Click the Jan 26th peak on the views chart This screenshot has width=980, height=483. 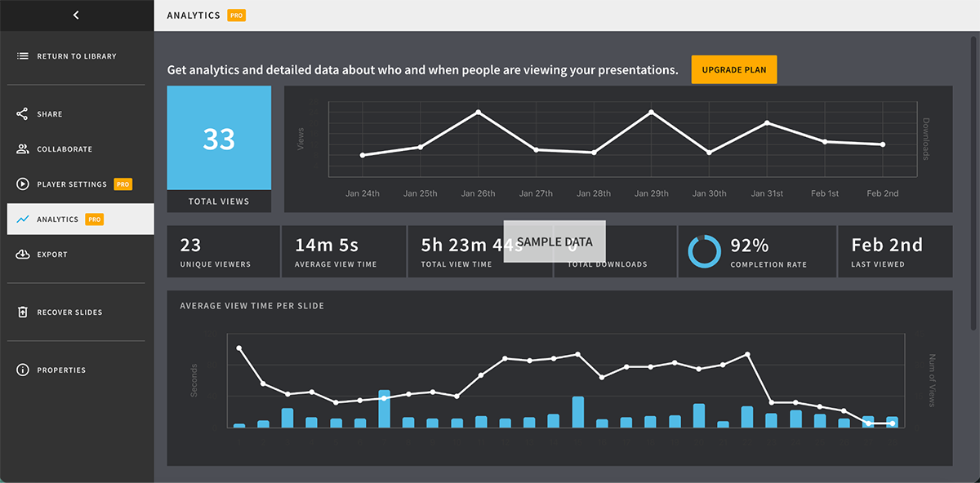pyautogui.click(x=478, y=113)
